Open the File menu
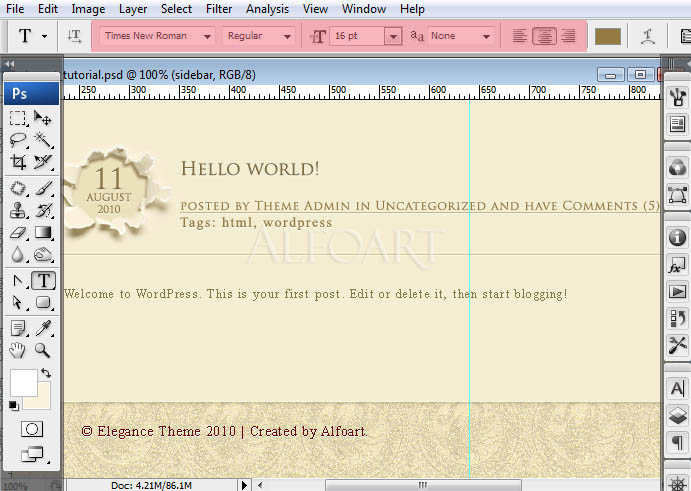 [x=15, y=9]
